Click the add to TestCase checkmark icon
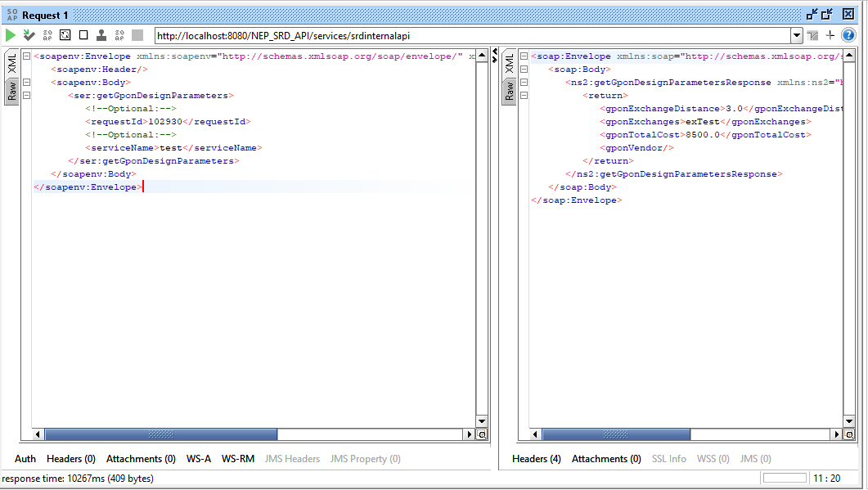The height and width of the screenshot is (490, 868). click(x=29, y=35)
